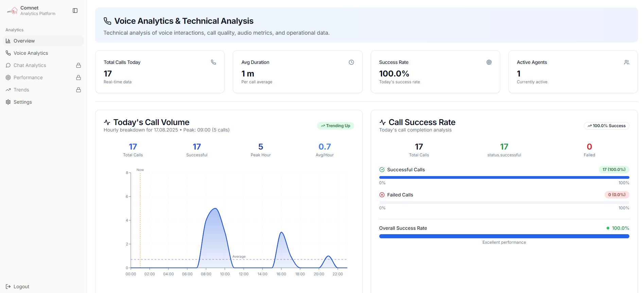Click users icon in Active Agents card
644x293 pixels.
tap(627, 62)
